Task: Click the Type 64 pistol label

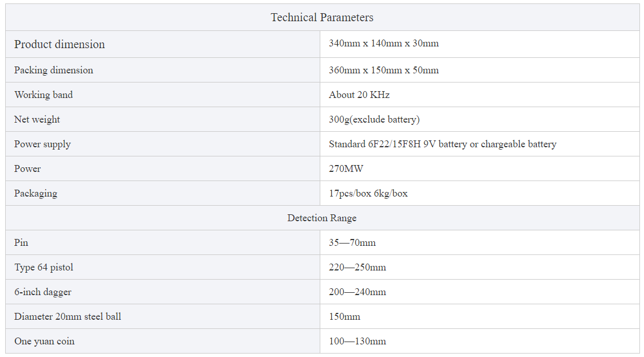Action: pos(44,268)
